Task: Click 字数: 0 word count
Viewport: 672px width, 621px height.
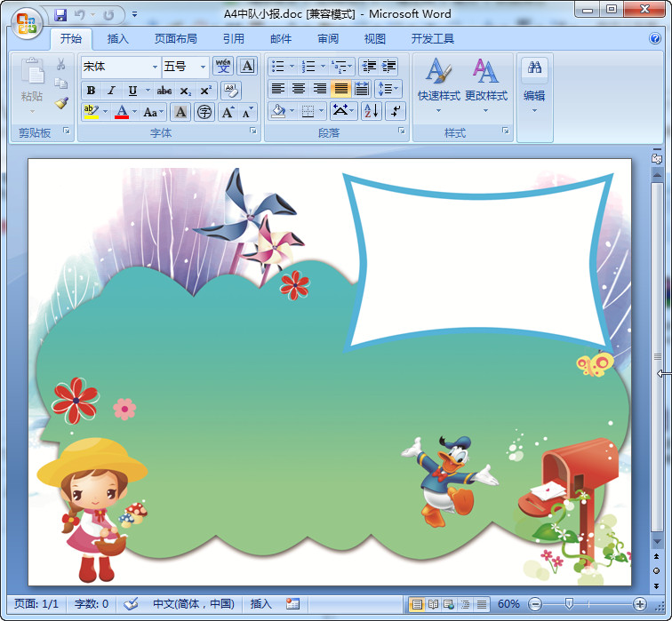Action: 92,604
